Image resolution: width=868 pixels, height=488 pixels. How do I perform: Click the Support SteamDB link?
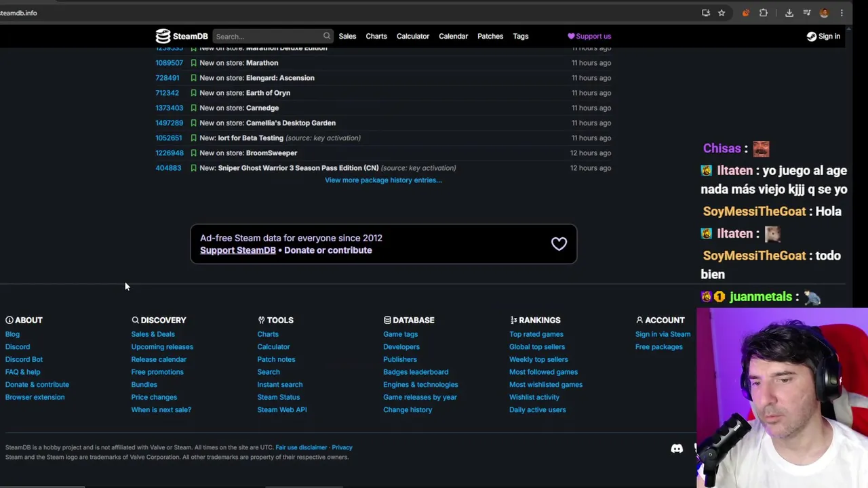click(238, 250)
